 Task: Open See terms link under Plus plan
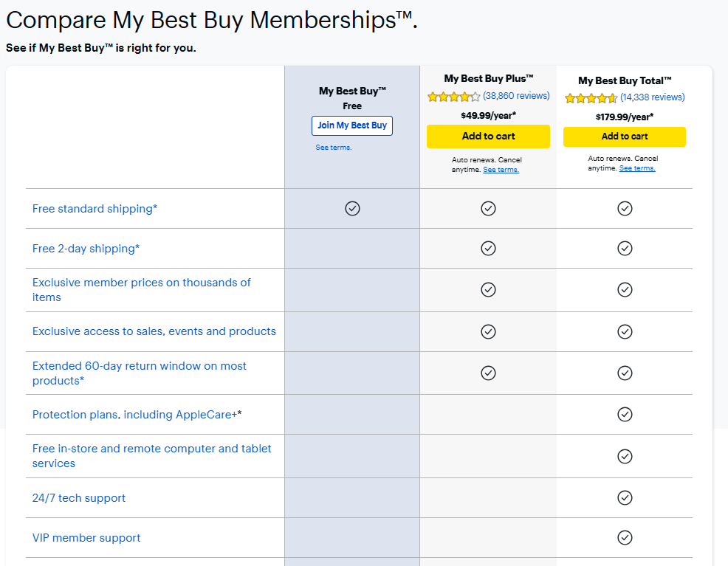[501, 170]
